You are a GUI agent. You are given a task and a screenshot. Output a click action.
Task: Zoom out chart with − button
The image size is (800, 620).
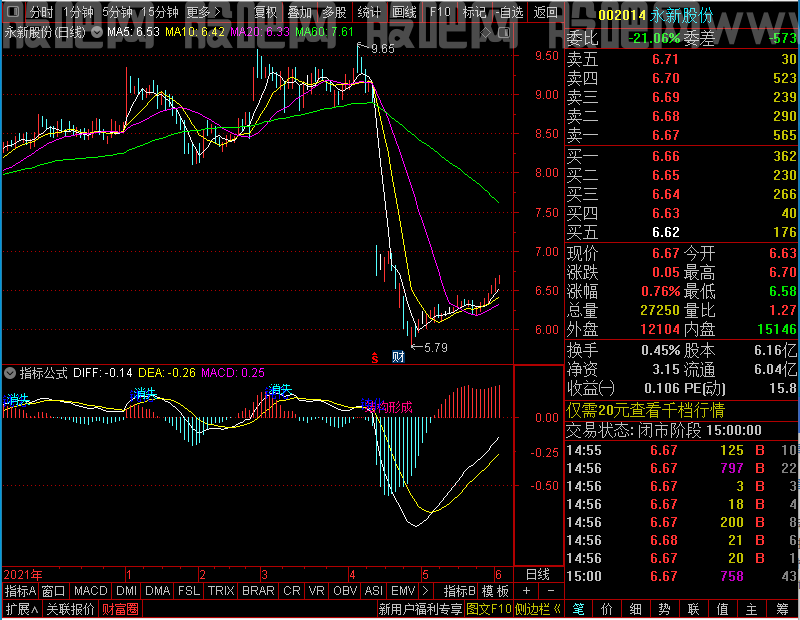tap(551, 591)
